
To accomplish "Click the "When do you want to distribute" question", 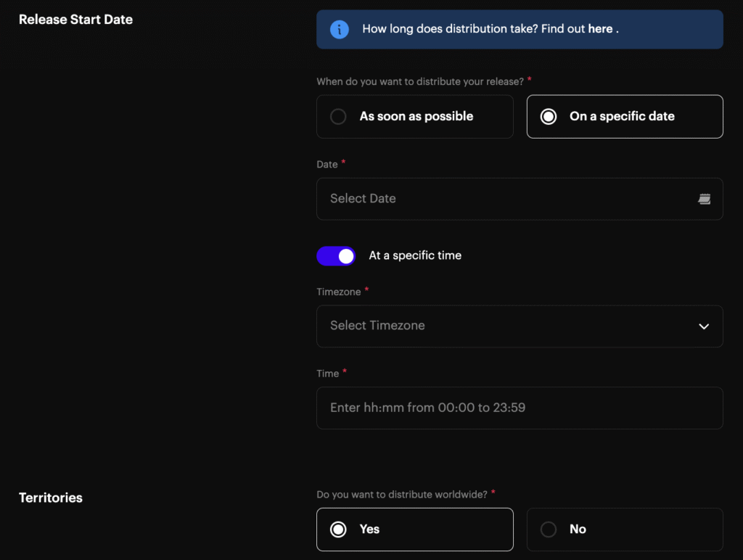I will (419, 82).
